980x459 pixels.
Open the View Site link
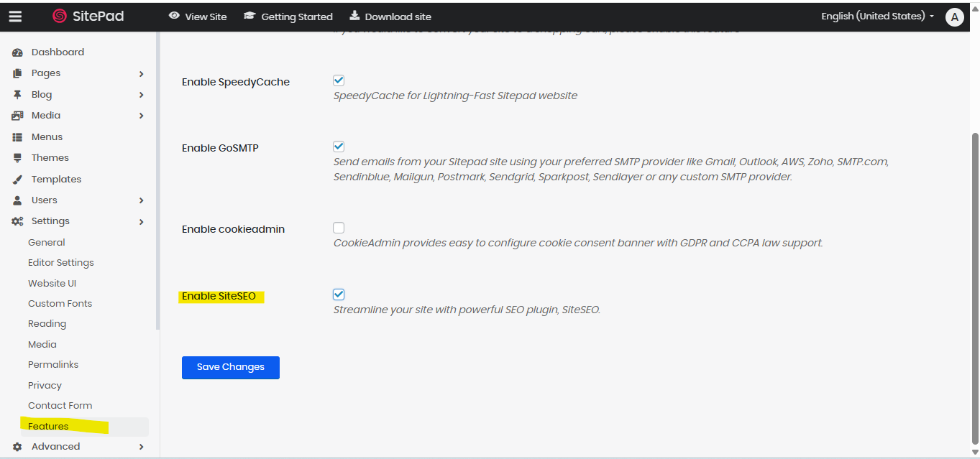click(198, 17)
